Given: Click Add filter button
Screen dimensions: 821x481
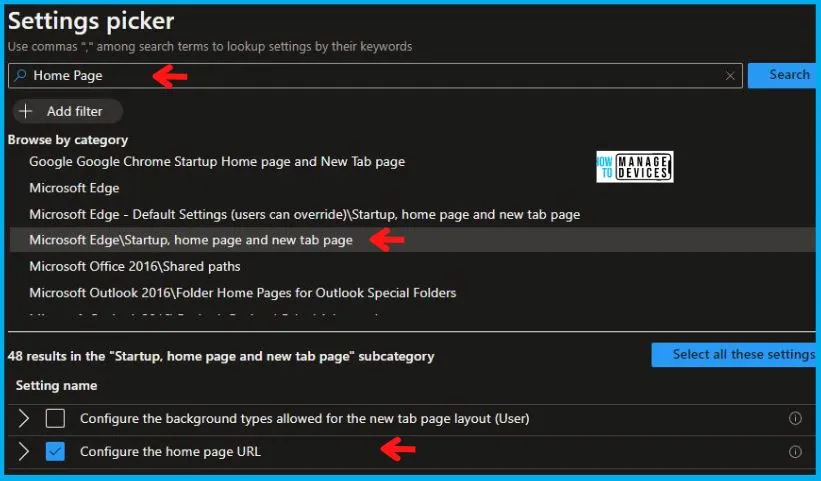Looking at the screenshot, I should 68,111.
